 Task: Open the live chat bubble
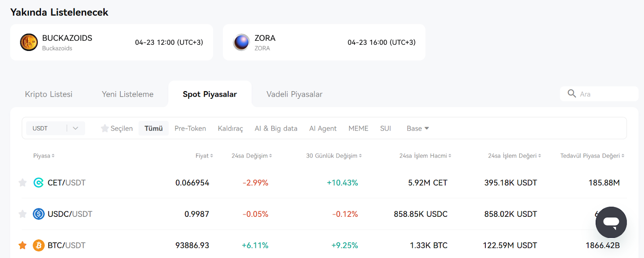[x=611, y=223]
